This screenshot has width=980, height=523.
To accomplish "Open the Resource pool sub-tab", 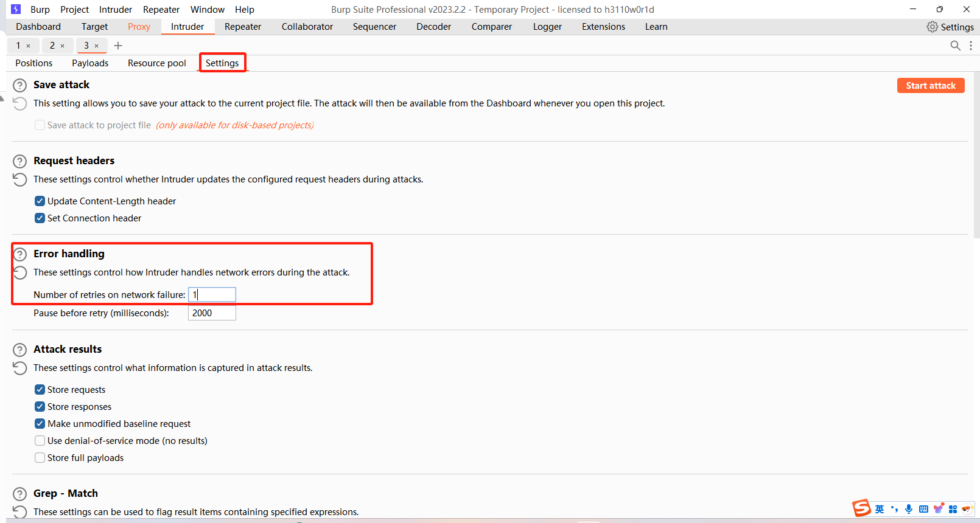I will coord(157,63).
